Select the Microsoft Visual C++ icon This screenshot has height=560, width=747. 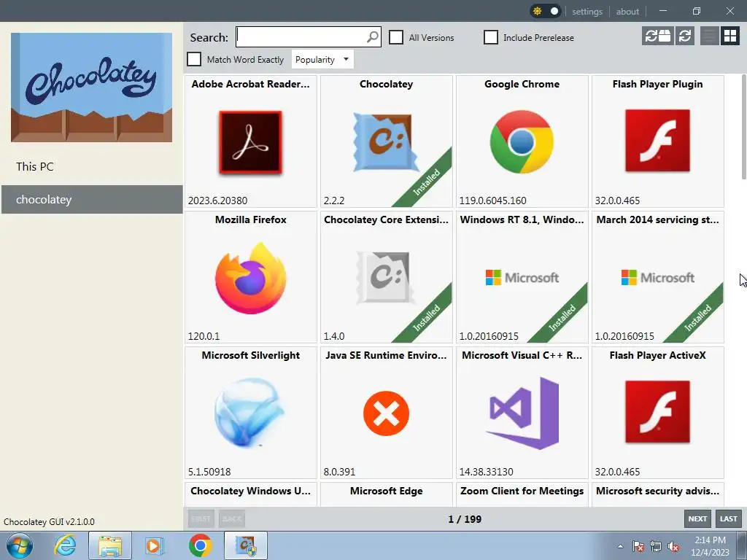click(x=522, y=413)
